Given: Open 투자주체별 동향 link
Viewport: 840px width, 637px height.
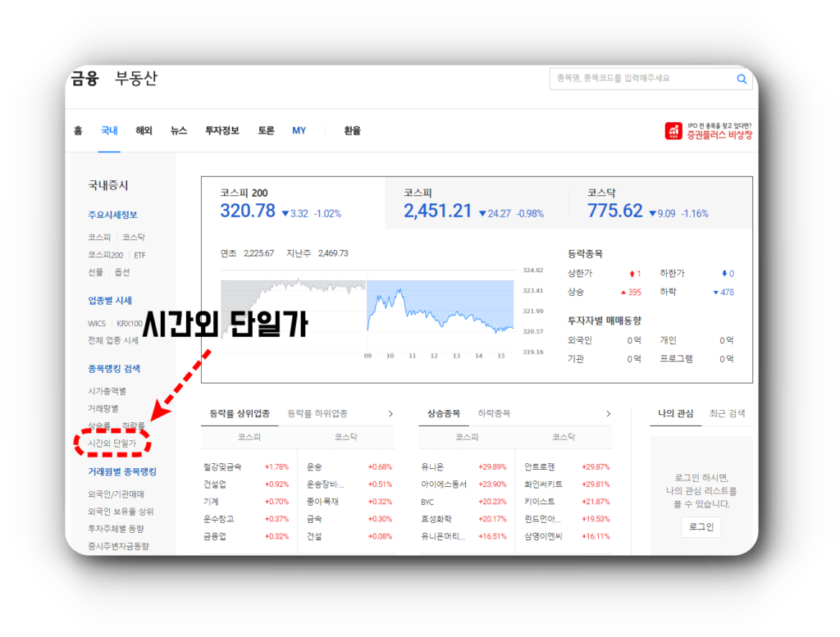Looking at the screenshot, I should (x=116, y=529).
